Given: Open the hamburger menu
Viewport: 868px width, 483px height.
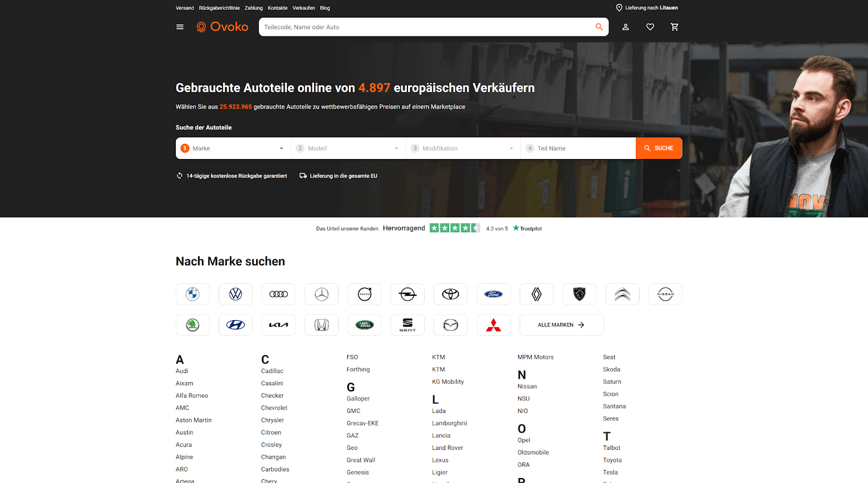Looking at the screenshot, I should coord(180,27).
